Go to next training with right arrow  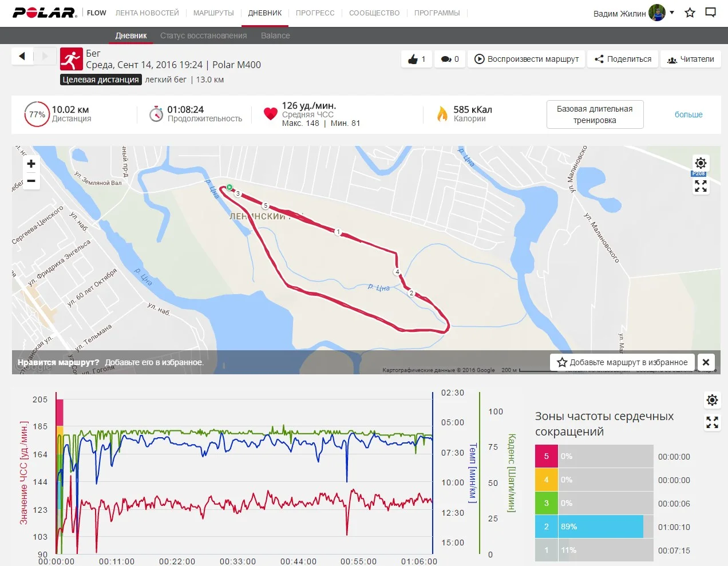(x=45, y=56)
